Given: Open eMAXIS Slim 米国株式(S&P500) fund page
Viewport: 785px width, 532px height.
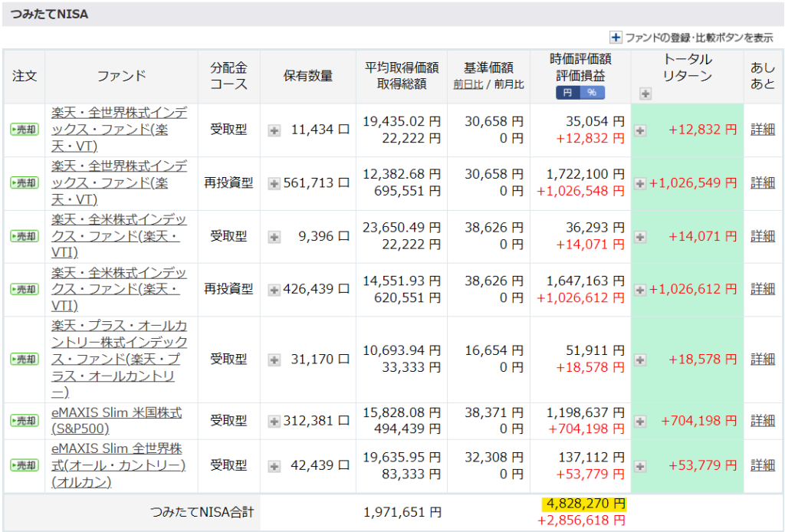Looking at the screenshot, I should pyautogui.click(x=117, y=421).
